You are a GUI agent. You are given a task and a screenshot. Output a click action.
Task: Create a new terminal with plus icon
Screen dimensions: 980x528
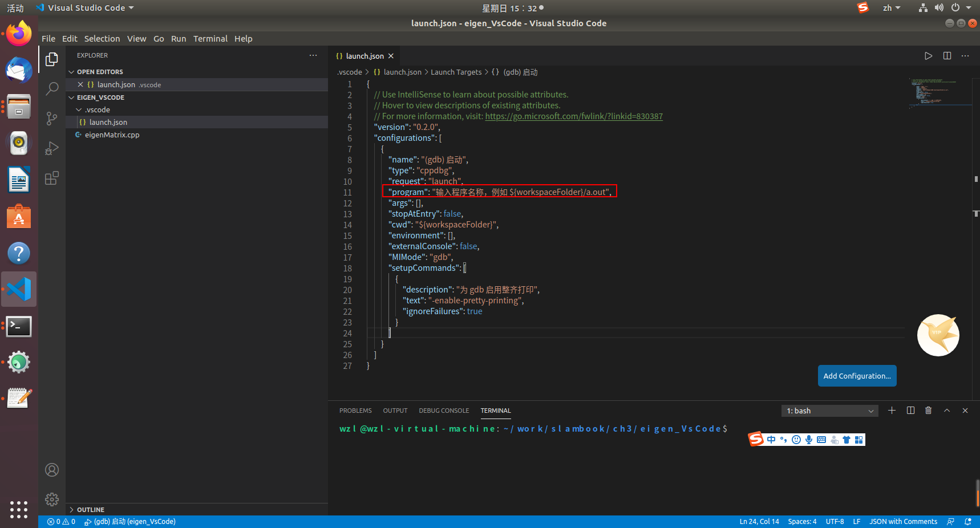[892, 411]
